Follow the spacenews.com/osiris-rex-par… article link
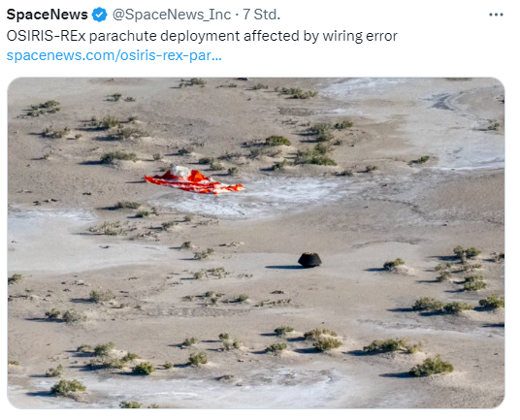Viewport: 520px width, 420px height. coord(114,55)
